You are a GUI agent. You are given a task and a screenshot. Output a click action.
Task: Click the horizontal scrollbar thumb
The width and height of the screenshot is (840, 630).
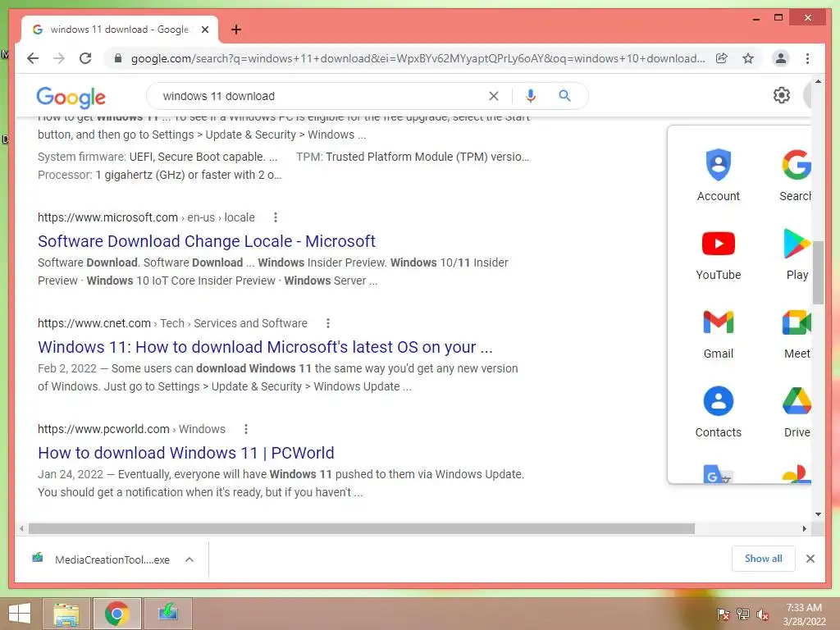[362, 529]
